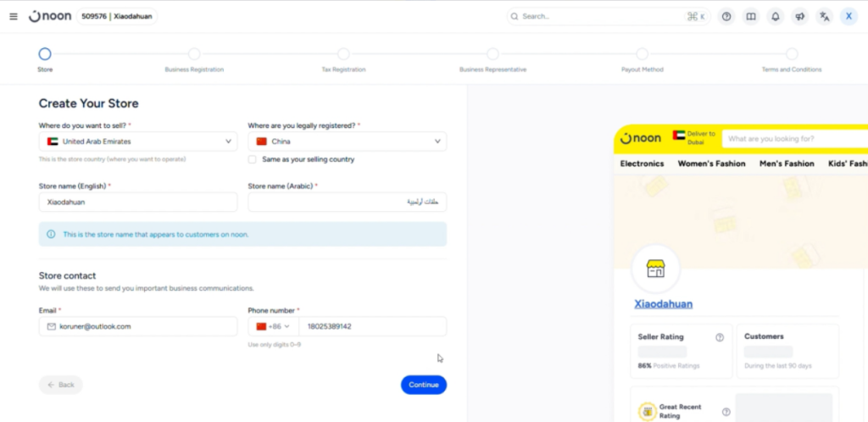The height and width of the screenshot is (422, 868).
Task: Click the Email input field
Action: tap(138, 326)
